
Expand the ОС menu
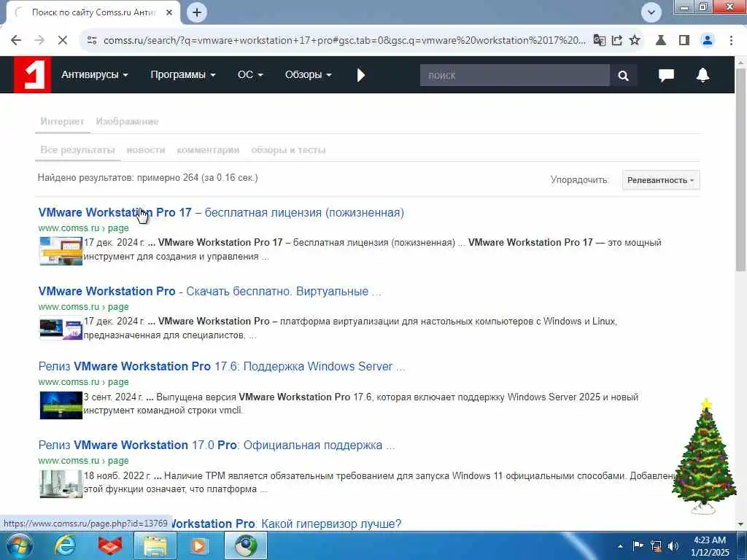point(250,75)
